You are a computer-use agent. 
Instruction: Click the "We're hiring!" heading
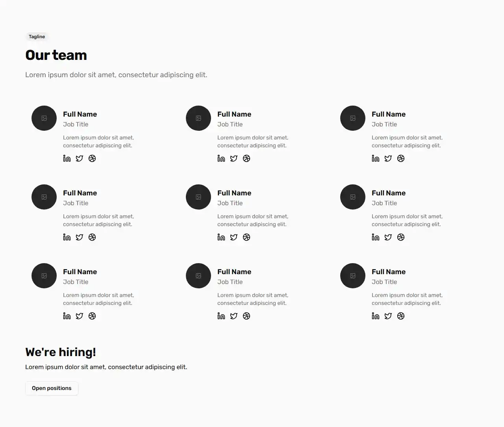61,352
